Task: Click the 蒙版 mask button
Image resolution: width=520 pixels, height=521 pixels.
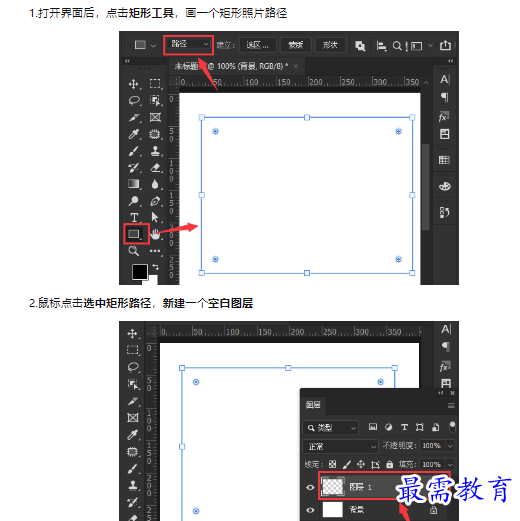Action: [296, 45]
